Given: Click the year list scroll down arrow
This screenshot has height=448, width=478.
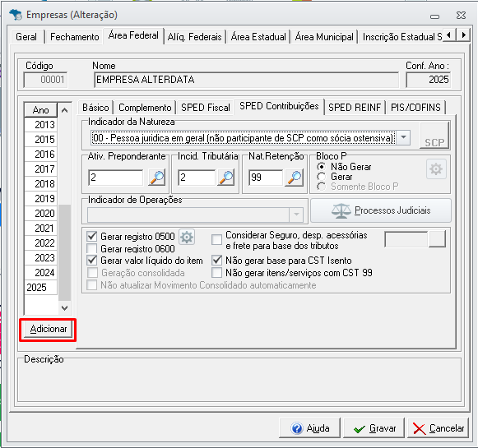Looking at the screenshot, I should click(64, 308).
